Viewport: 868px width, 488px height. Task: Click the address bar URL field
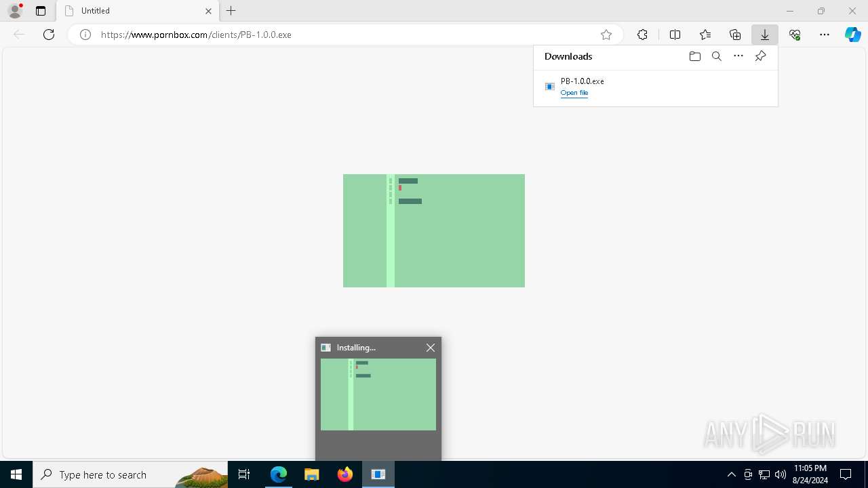[x=346, y=35]
